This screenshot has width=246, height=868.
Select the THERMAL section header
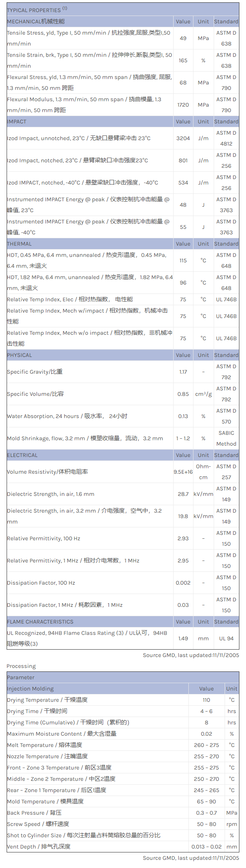point(19,244)
